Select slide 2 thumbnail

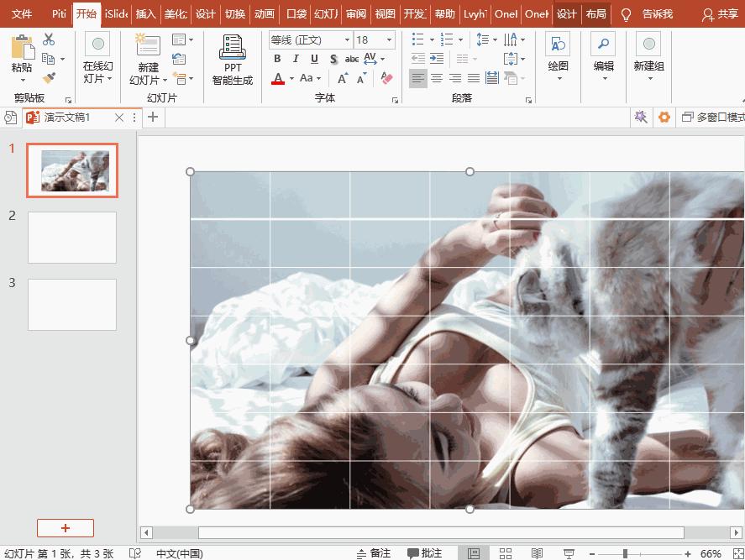72,238
